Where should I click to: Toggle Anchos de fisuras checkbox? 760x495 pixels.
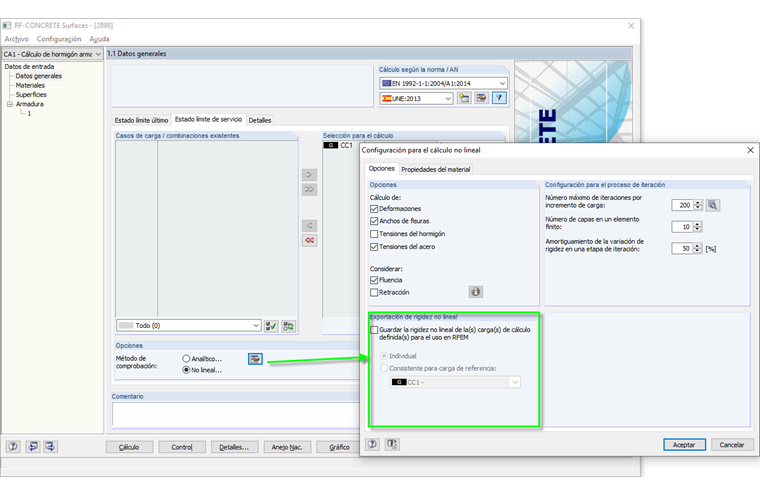374,221
